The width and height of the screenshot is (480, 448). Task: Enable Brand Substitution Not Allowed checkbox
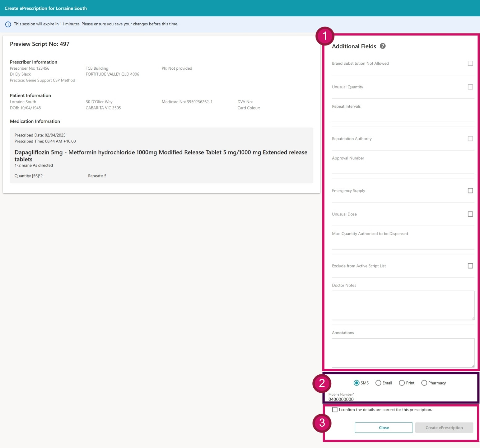(470, 63)
